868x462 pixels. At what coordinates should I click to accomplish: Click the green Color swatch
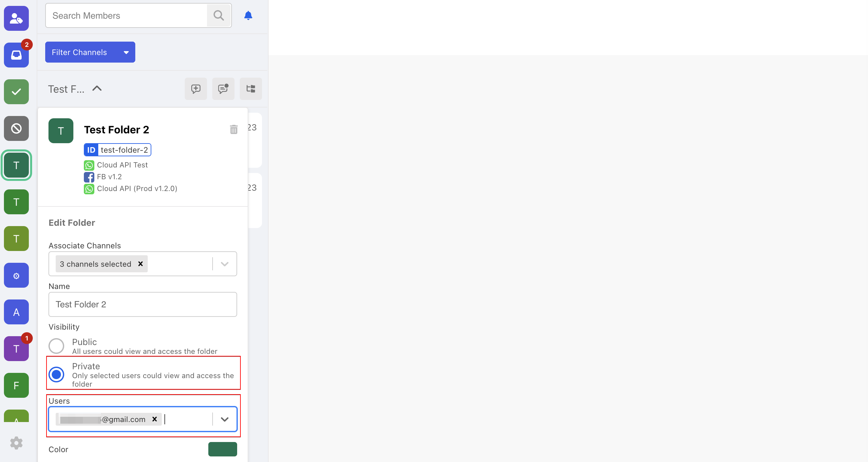click(x=222, y=449)
